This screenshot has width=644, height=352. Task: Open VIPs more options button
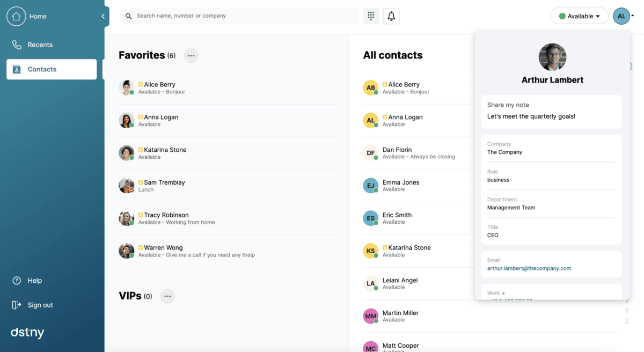pyautogui.click(x=167, y=296)
